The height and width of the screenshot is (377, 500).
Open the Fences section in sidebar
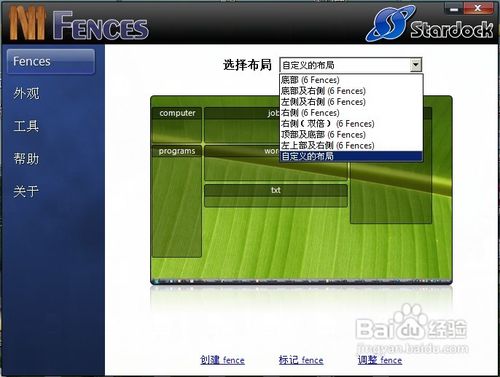click(x=51, y=61)
